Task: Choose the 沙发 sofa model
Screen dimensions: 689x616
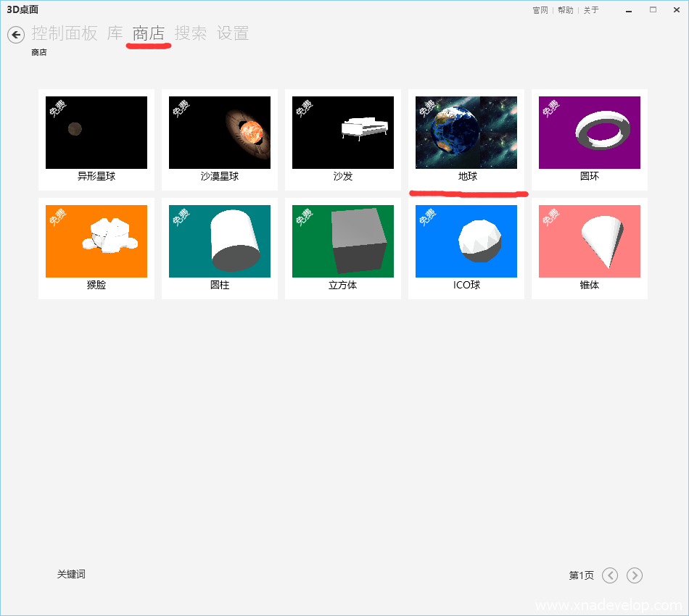Action: 343,133
